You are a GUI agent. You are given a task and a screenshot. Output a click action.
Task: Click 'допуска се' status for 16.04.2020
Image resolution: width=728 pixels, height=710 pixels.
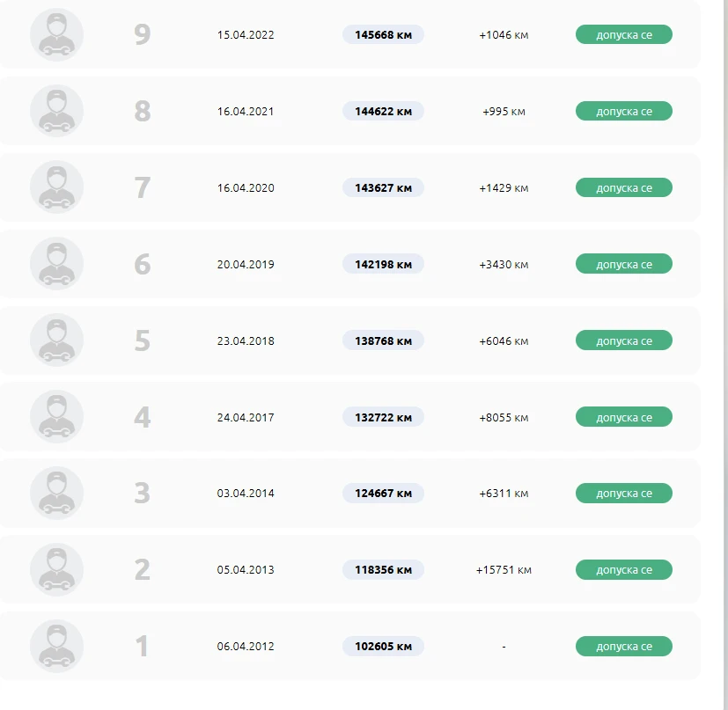tap(624, 187)
